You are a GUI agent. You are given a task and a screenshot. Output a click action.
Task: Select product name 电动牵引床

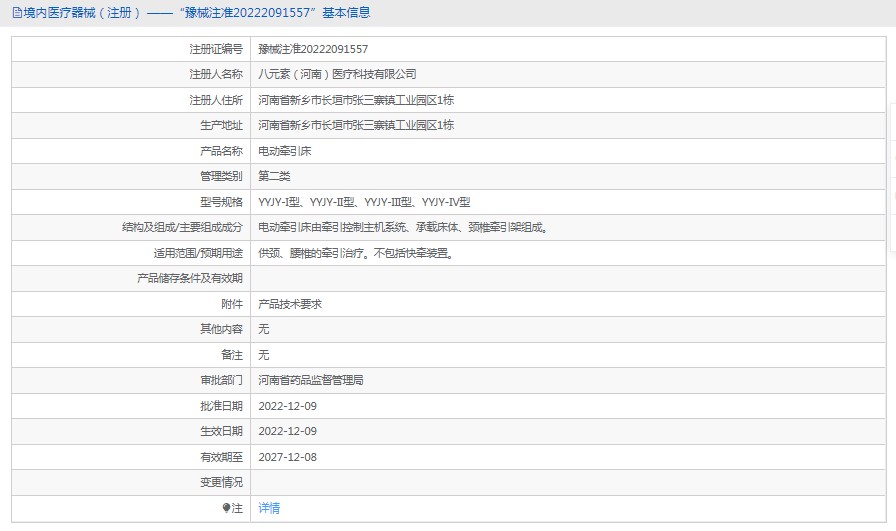pyautogui.click(x=285, y=151)
